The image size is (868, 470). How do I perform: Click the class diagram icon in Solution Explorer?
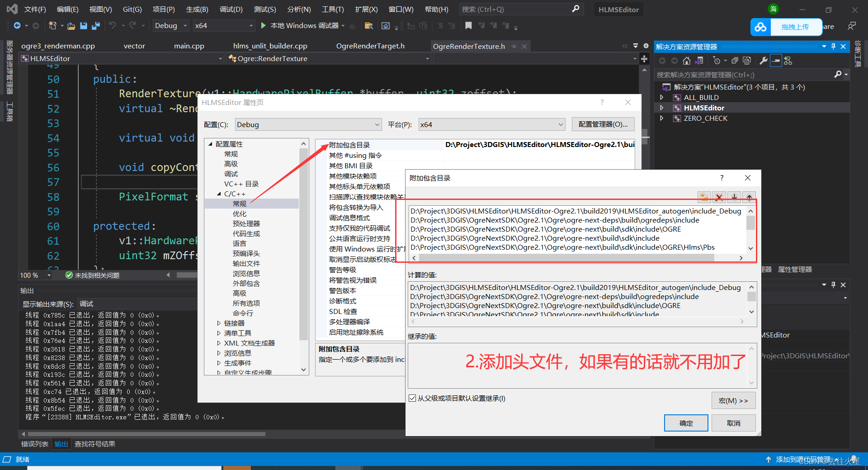click(788, 61)
